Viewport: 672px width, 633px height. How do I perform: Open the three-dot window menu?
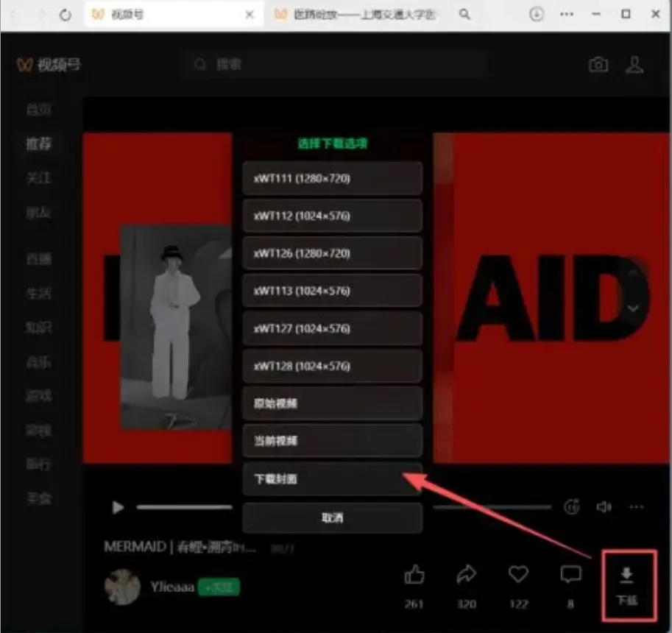coord(567,14)
